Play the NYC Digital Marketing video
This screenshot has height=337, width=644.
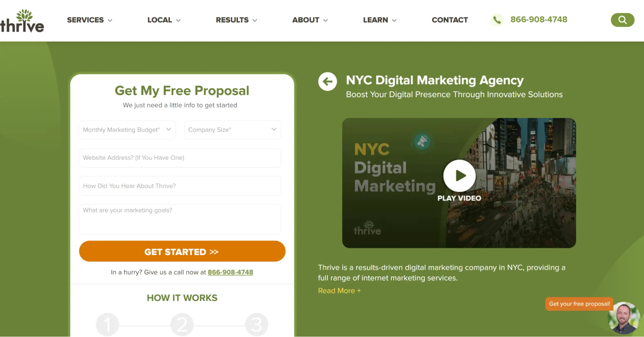459,176
